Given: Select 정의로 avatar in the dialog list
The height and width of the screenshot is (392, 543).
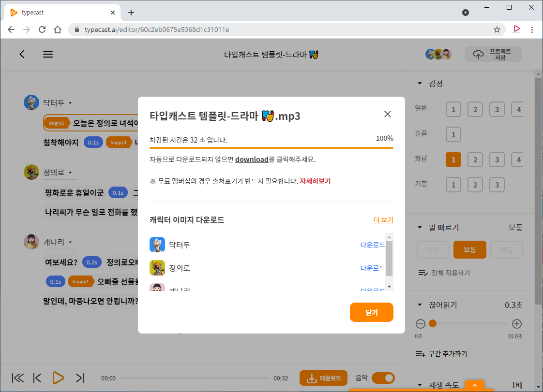Looking at the screenshot, I should (x=157, y=268).
